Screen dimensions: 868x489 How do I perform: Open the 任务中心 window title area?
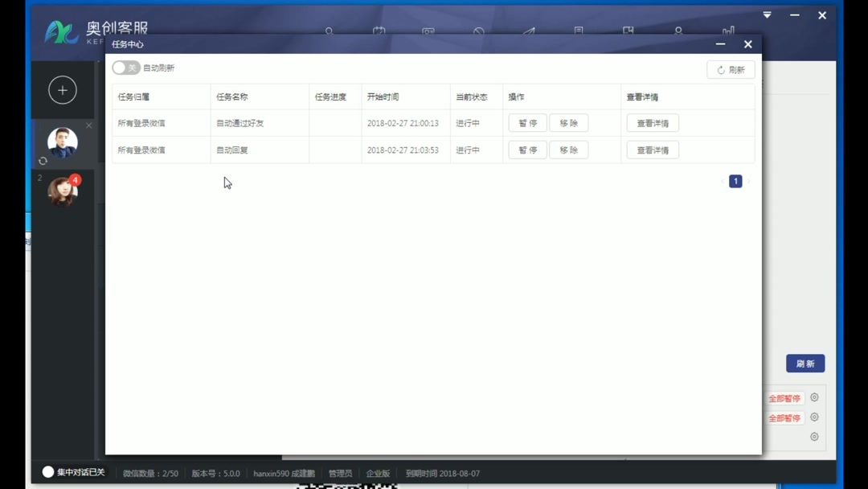130,44
